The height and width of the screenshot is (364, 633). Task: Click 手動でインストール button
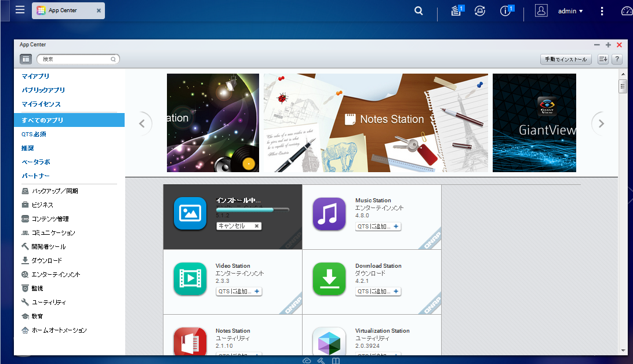(x=566, y=59)
